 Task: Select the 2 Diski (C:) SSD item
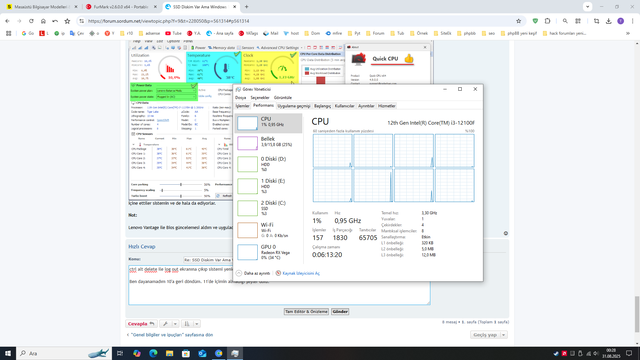269,208
